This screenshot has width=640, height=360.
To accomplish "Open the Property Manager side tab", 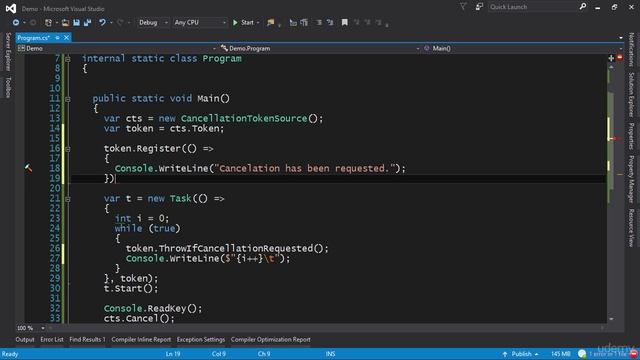I will 631,179.
